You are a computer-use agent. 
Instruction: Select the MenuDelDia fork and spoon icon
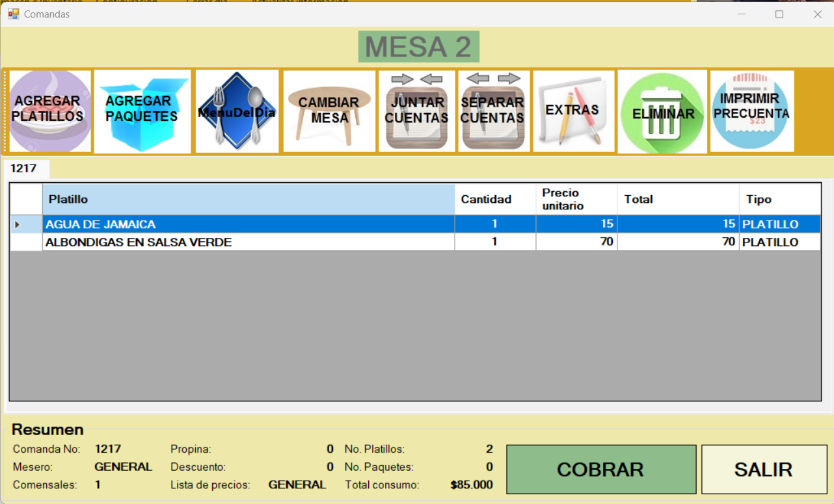[237, 111]
